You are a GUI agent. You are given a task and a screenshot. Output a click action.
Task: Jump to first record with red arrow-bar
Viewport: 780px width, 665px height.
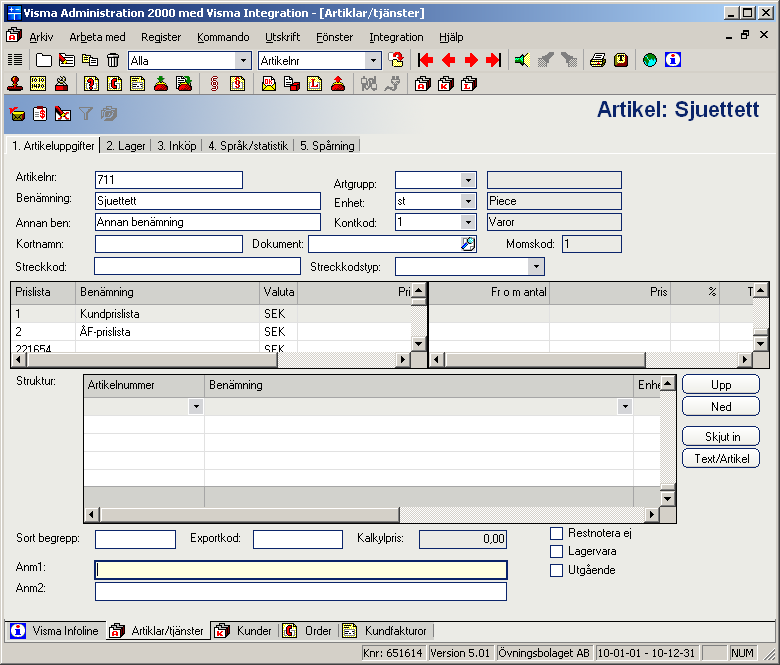click(425, 60)
